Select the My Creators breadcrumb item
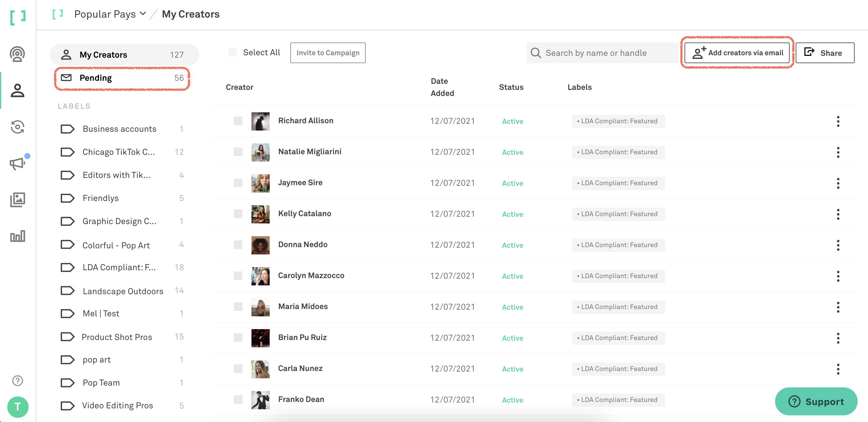Image resolution: width=868 pixels, height=422 pixels. [190, 14]
